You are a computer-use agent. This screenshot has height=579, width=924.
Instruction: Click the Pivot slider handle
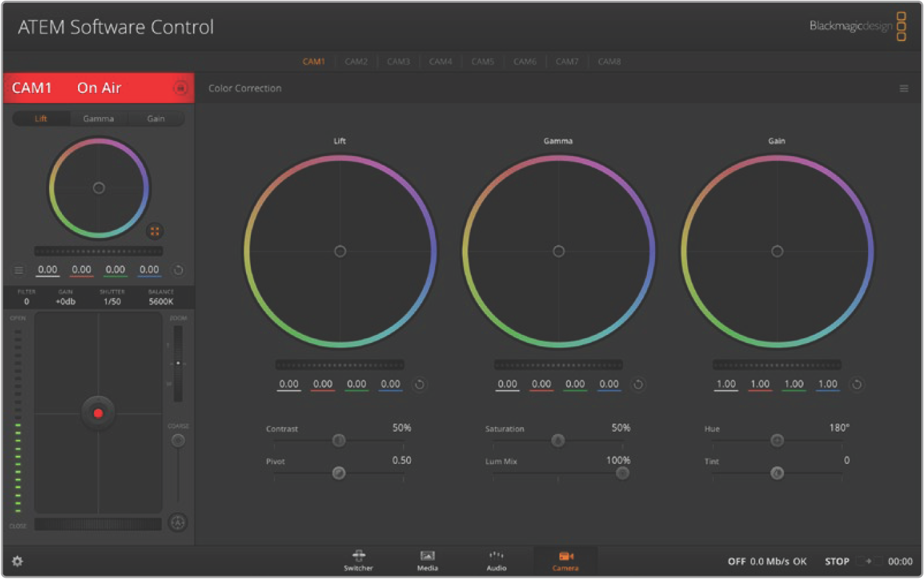(339, 473)
